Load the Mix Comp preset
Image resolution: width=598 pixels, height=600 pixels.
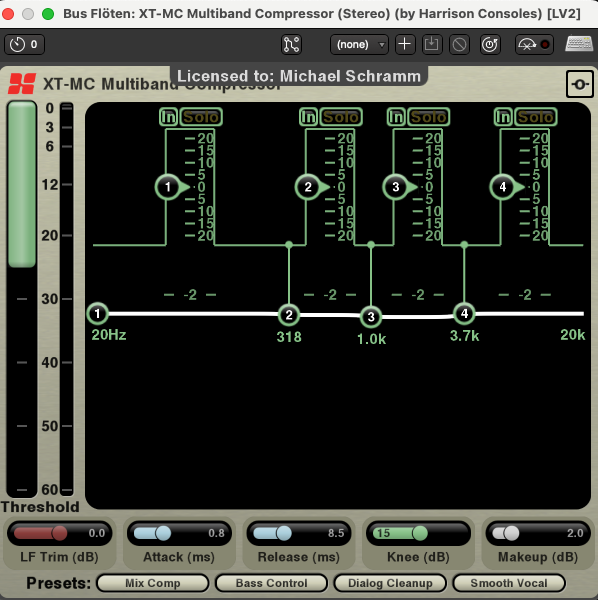coord(153,583)
